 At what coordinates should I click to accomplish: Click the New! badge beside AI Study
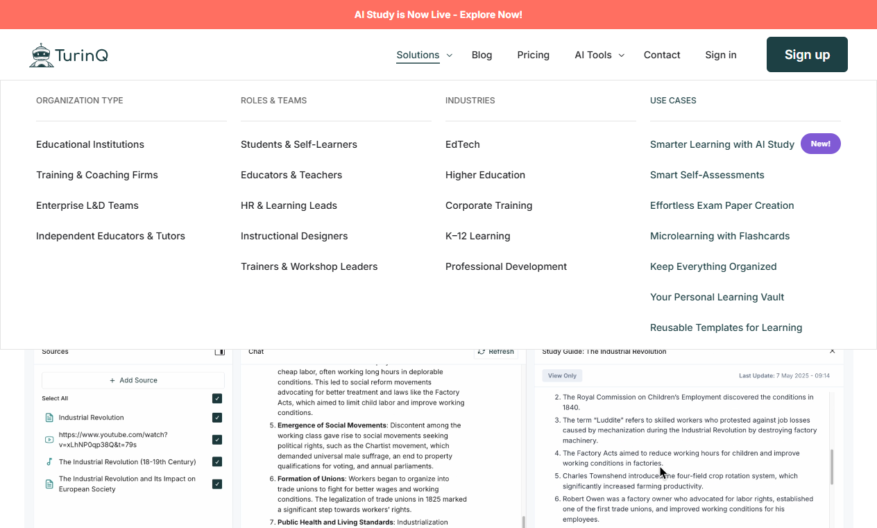pyautogui.click(x=821, y=144)
